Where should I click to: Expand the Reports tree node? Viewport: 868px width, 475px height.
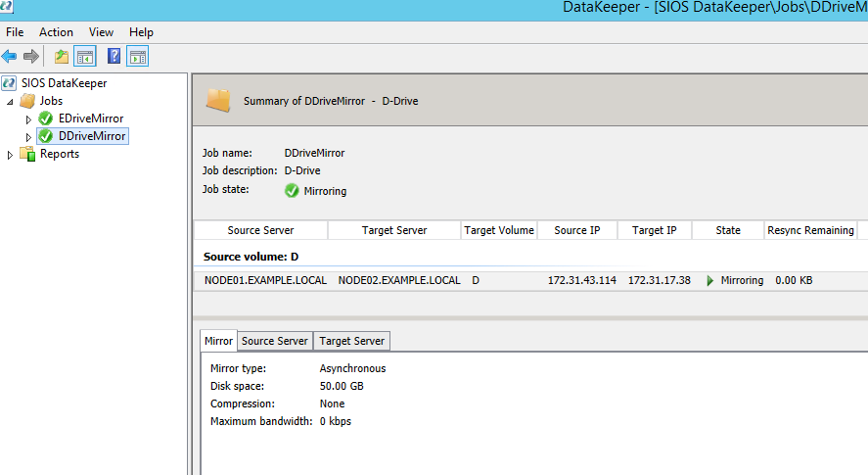[x=10, y=155]
